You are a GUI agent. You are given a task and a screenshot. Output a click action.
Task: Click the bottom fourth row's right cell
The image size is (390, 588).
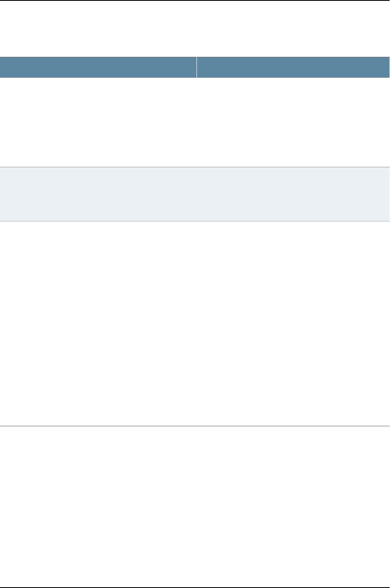(293, 506)
